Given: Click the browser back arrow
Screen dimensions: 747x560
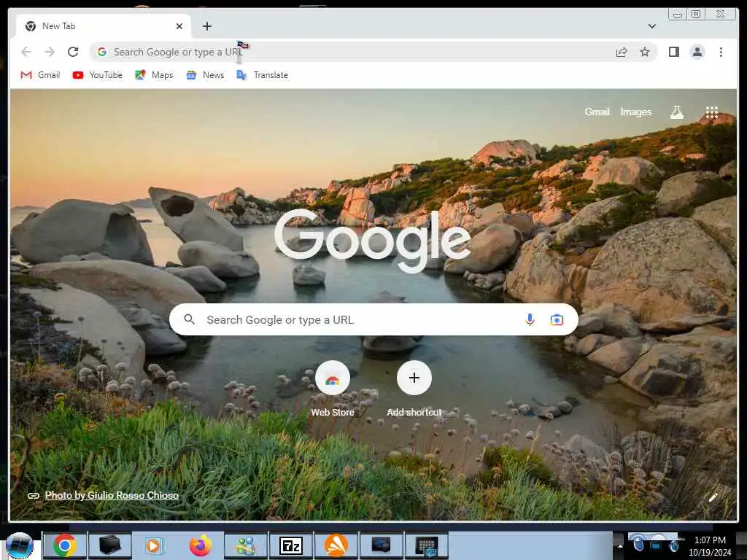Looking at the screenshot, I should [x=26, y=52].
